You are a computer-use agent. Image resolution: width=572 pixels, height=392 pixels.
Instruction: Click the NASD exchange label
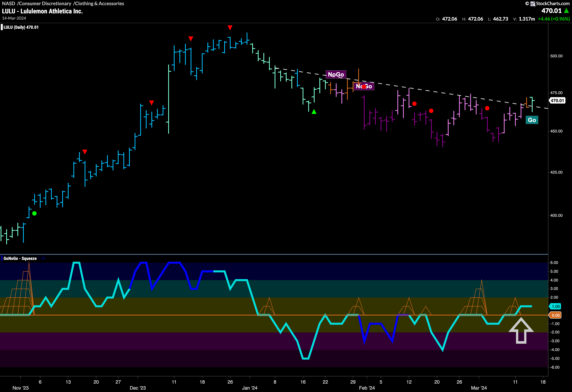[x=8, y=3]
